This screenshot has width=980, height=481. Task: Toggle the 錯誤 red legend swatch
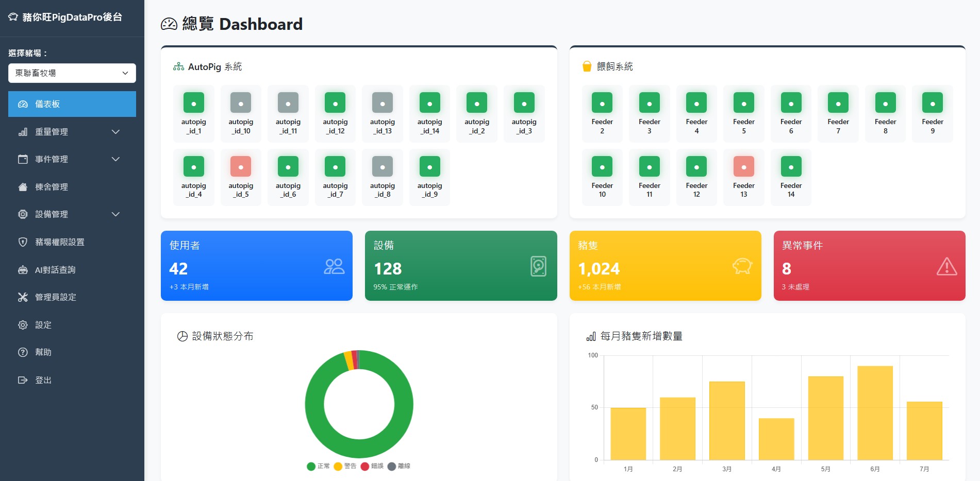tap(365, 466)
